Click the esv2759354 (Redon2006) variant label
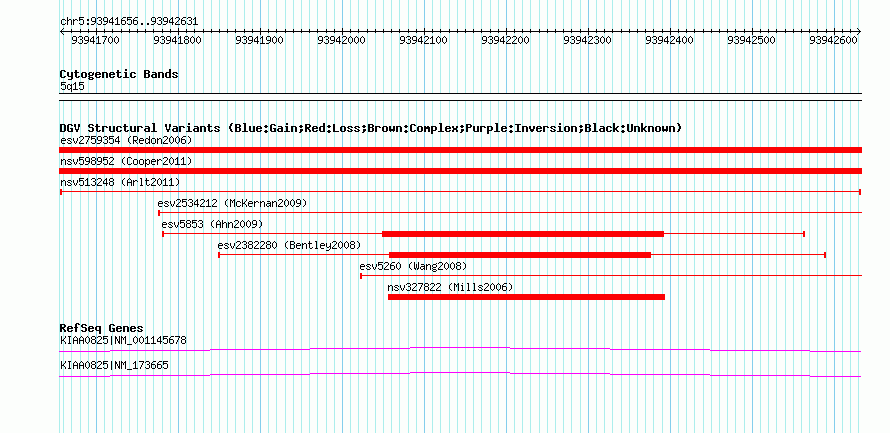The height and width of the screenshot is (433, 890). 126,140
